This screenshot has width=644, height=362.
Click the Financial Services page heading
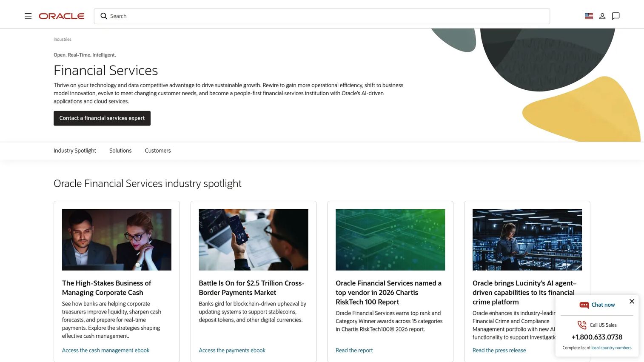106,71
